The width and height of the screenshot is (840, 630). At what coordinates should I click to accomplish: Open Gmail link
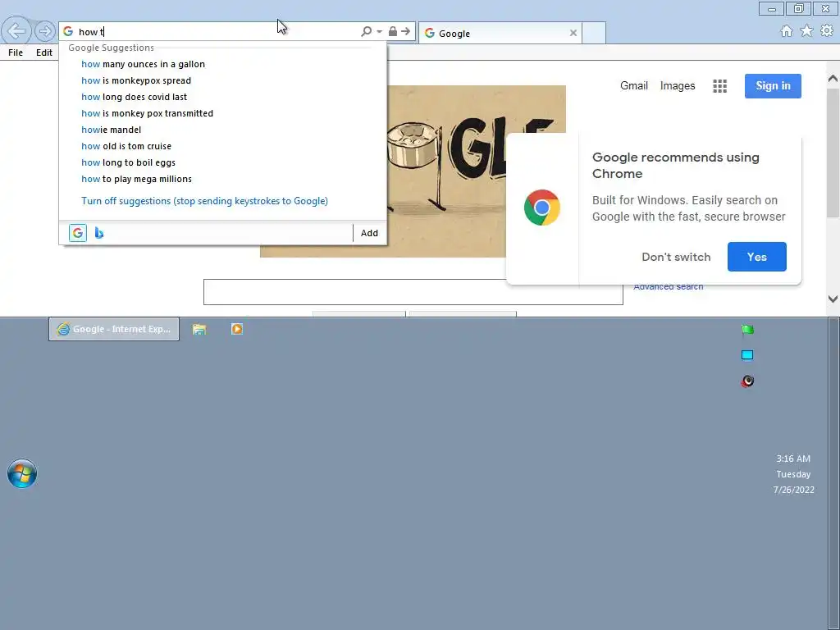(x=634, y=85)
